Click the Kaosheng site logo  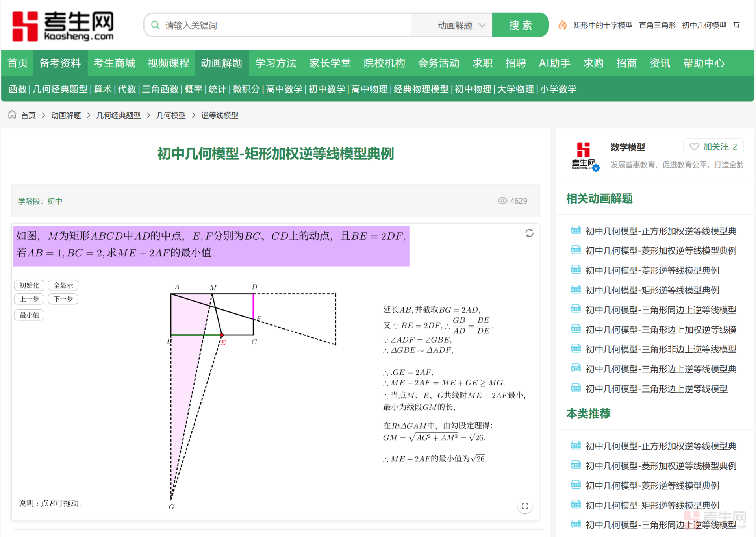(x=63, y=26)
